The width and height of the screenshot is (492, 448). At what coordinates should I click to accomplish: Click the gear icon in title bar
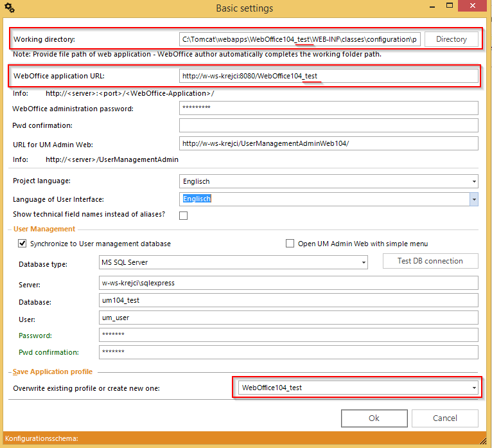pos(10,8)
